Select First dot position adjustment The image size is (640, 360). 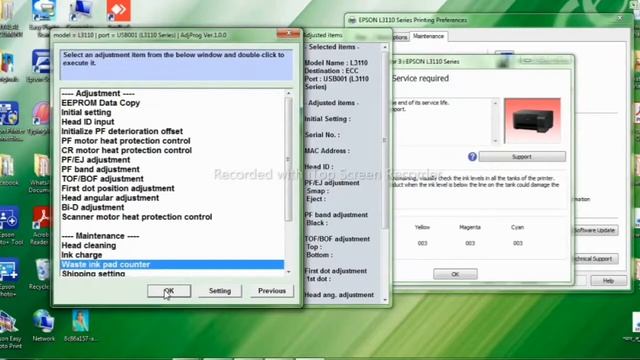(x=118, y=188)
